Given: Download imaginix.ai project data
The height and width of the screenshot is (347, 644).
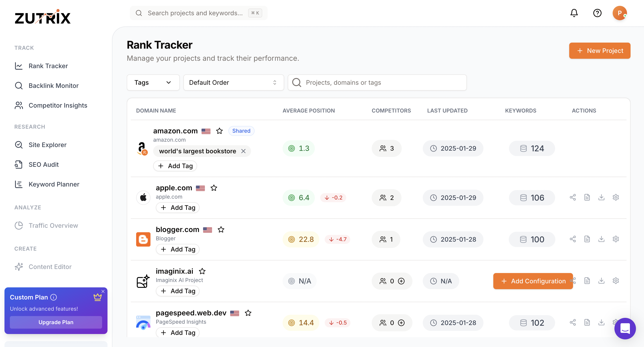Looking at the screenshot, I should click(x=601, y=281).
